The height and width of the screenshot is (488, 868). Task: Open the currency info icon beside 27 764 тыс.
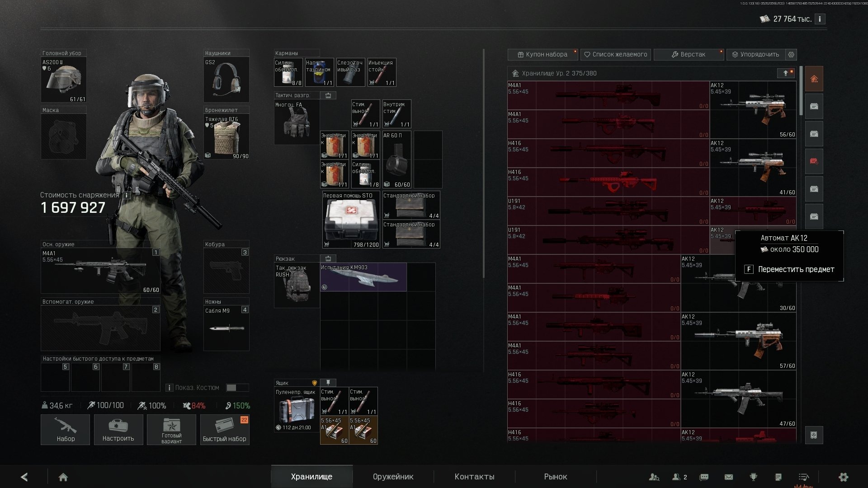point(820,19)
